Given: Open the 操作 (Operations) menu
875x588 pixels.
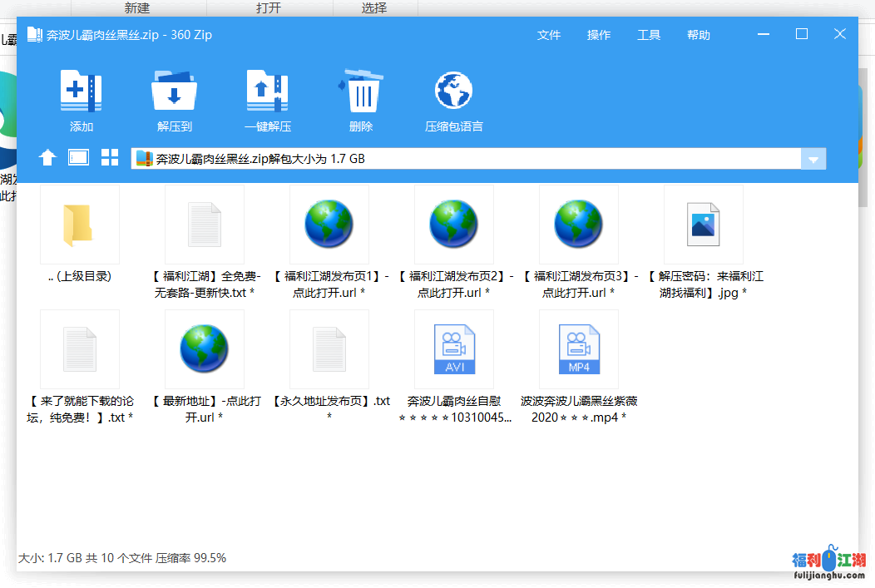Looking at the screenshot, I should coord(599,35).
